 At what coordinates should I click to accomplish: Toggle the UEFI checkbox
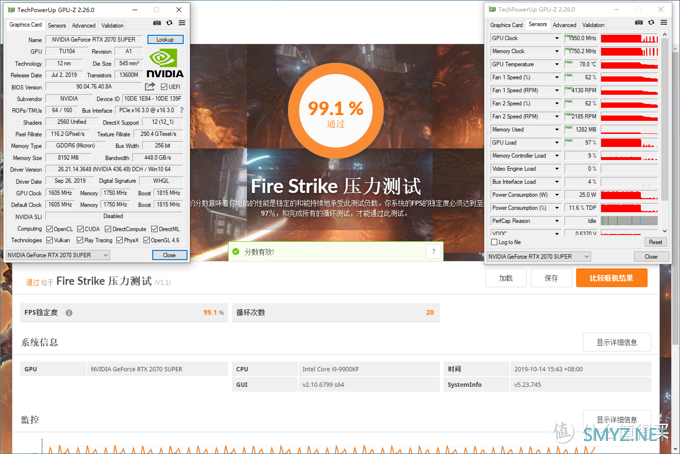(164, 87)
